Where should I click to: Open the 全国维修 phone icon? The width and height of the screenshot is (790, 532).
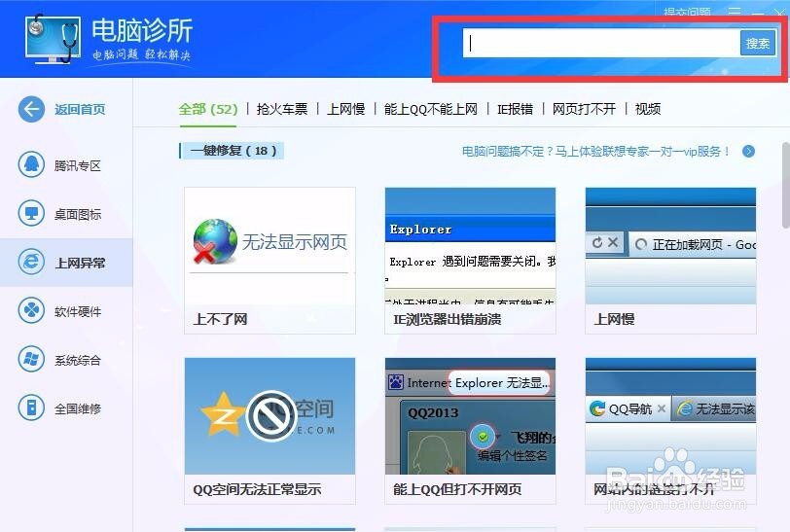click(x=31, y=408)
